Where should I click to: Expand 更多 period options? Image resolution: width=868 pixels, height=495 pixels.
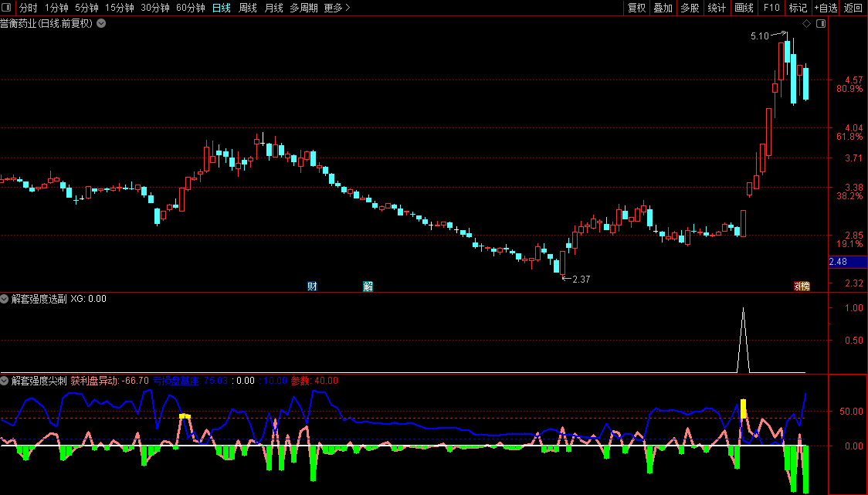click(337, 8)
